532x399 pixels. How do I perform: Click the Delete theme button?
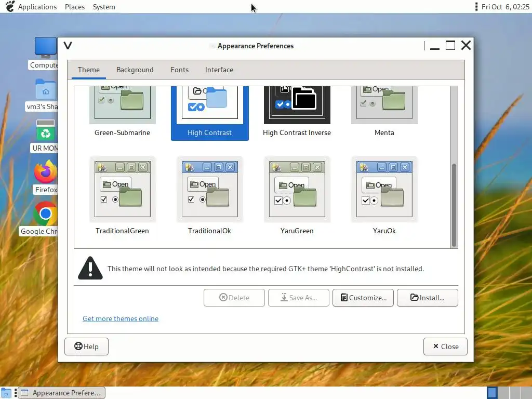[x=234, y=298]
